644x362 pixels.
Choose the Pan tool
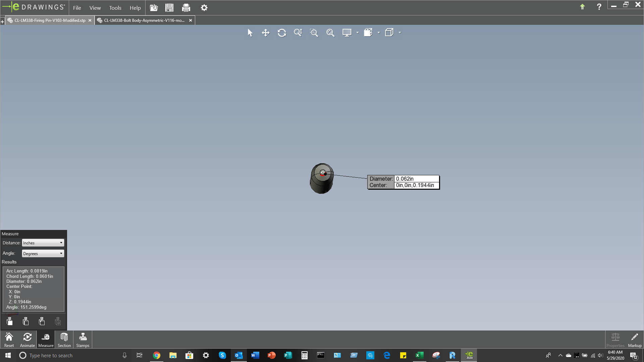266,33
